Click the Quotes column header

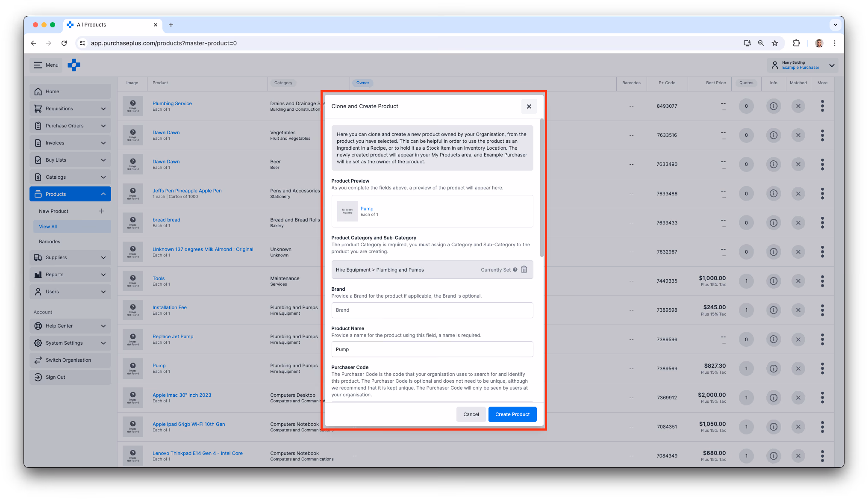point(746,83)
